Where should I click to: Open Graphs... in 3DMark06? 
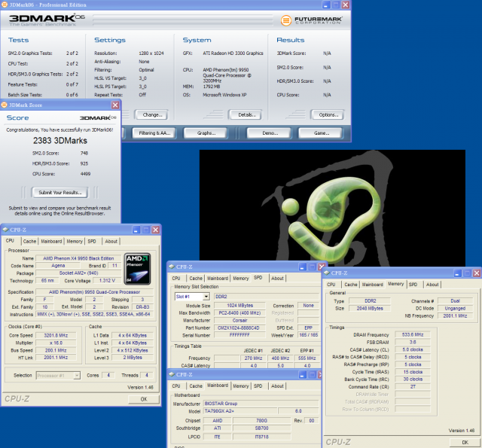(x=206, y=133)
